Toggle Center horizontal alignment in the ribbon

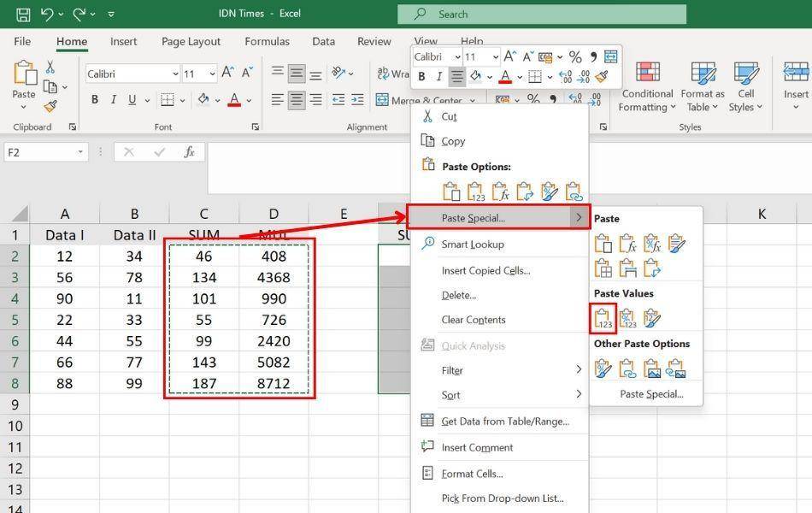[297, 99]
